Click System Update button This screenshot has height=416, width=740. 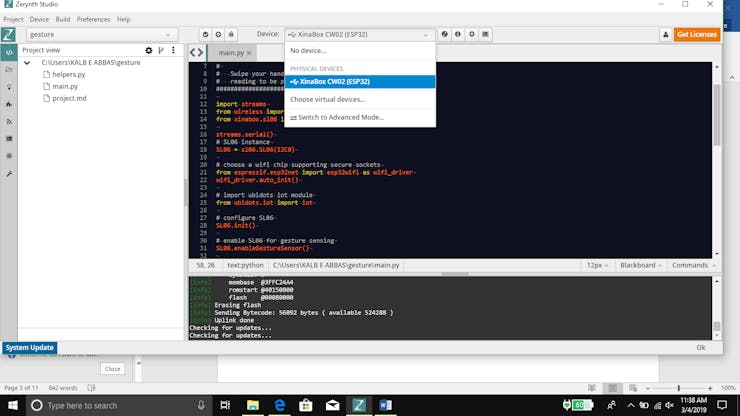29,348
